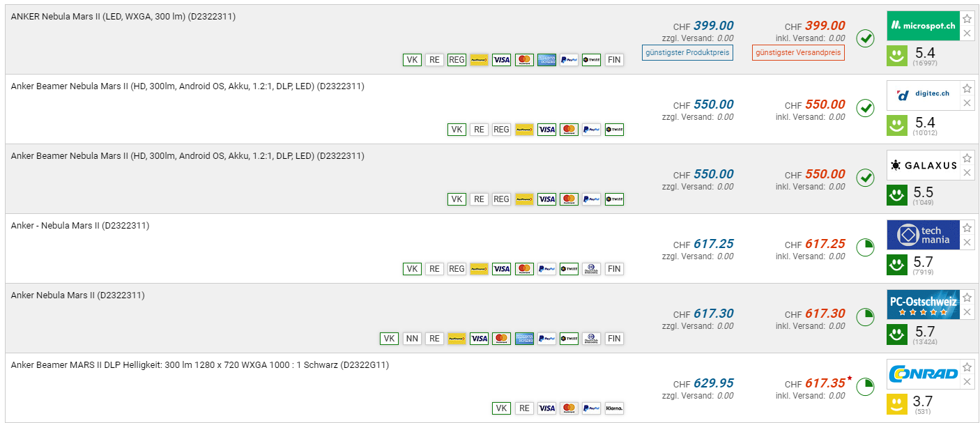980x423 pixels.
Task: Hide the techmania offer using the X
Action: [967, 243]
